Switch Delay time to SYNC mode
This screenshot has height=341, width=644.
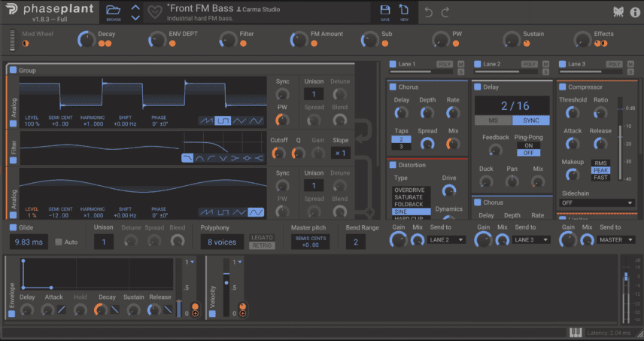click(x=531, y=120)
